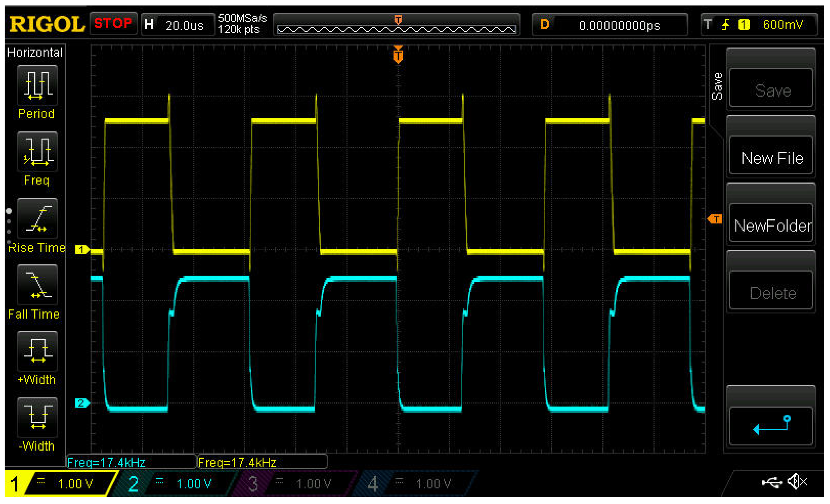The height and width of the screenshot is (504, 830).
Task: Click the orange trigger level marker at right
Action: (715, 219)
